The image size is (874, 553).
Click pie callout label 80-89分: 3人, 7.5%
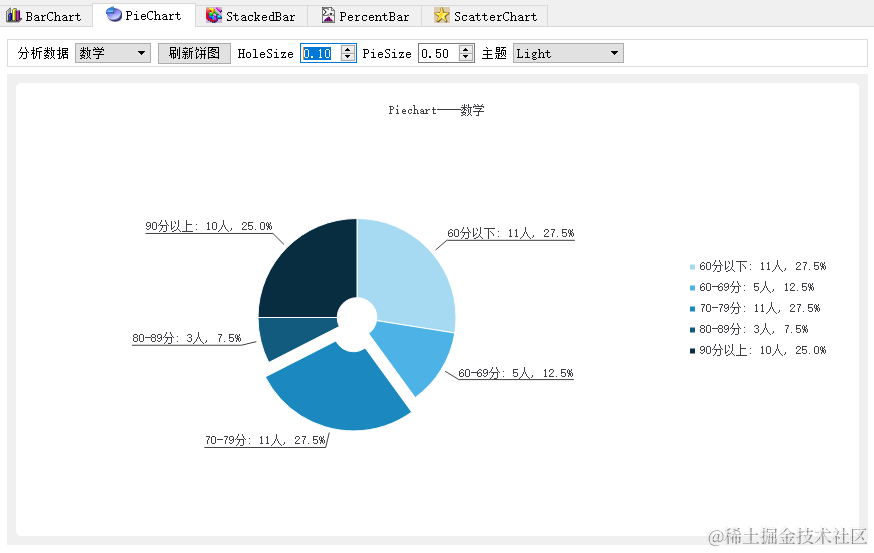tap(187, 338)
